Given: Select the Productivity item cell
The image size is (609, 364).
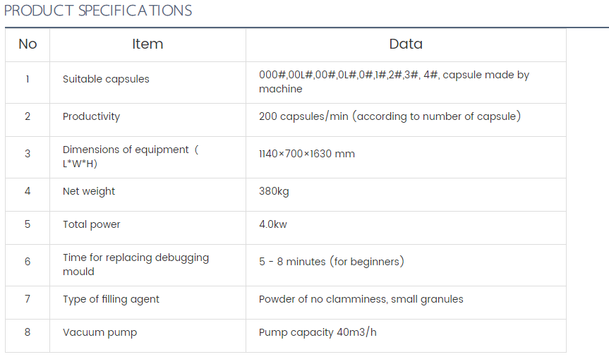Looking at the screenshot, I should click(x=91, y=116).
